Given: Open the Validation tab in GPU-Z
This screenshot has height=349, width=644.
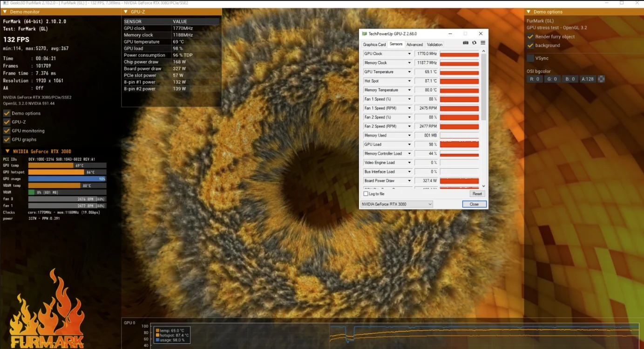Looking at the screenshot, I should point(434,44).
